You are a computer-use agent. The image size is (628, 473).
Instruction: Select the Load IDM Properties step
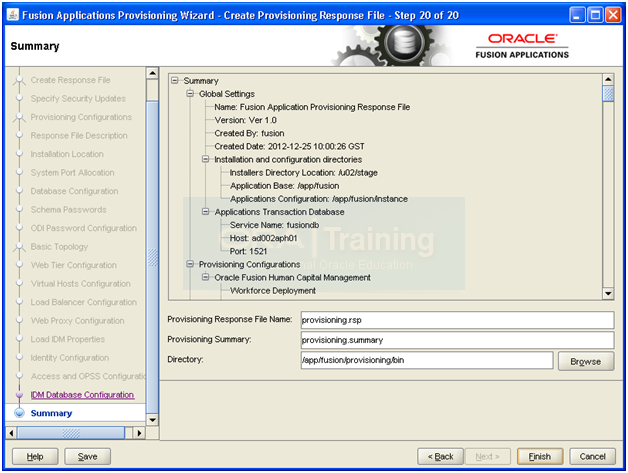click(68, 339)
